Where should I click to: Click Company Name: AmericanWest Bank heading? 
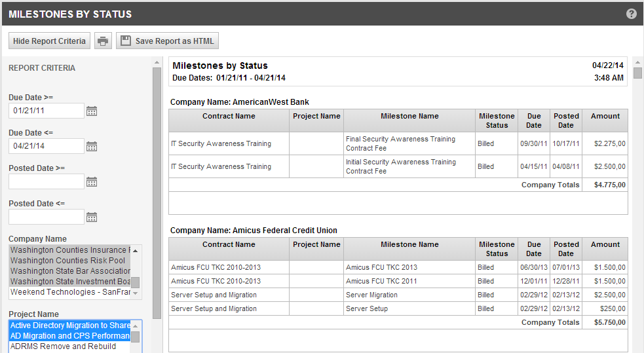[x=240, y=102]
